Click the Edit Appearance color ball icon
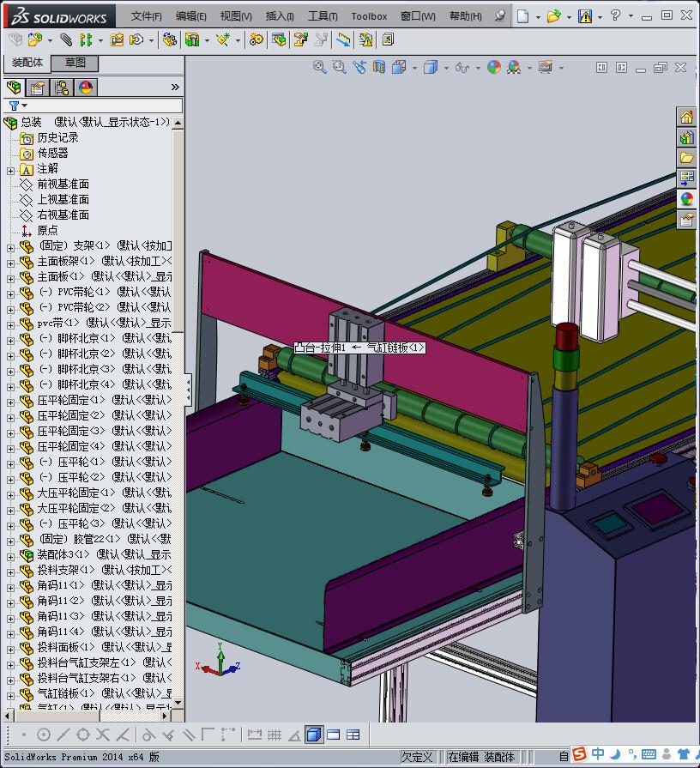 tap(494, 67)
